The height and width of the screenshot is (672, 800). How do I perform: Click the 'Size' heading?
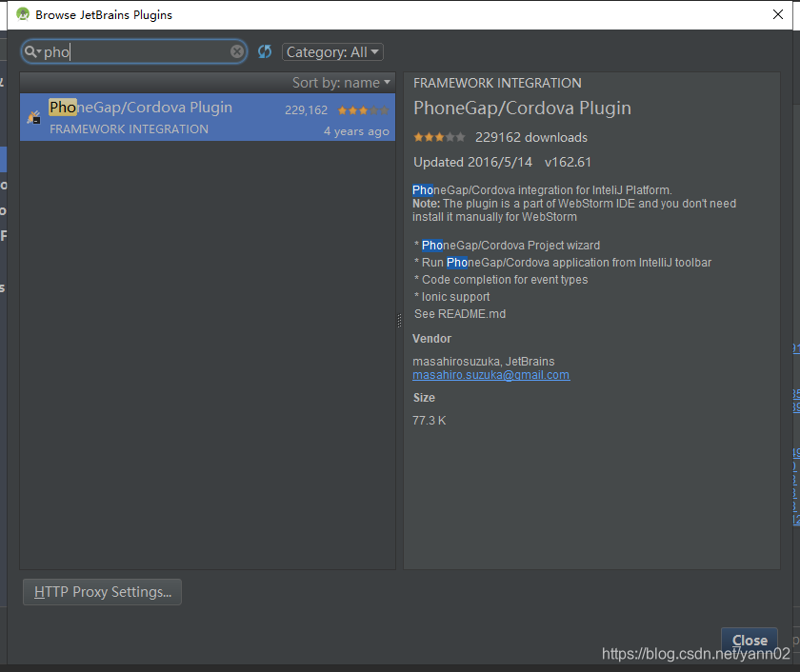[x=424, y=398]
